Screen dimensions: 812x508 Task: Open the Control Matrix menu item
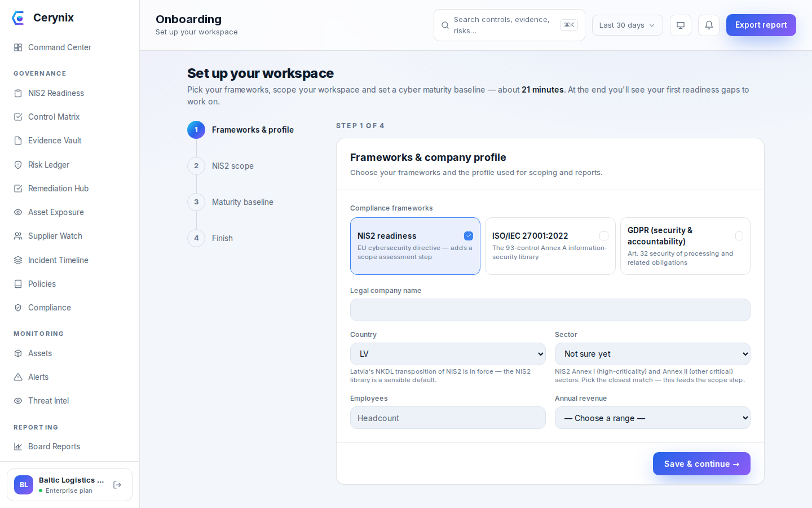tap(70, 117)
